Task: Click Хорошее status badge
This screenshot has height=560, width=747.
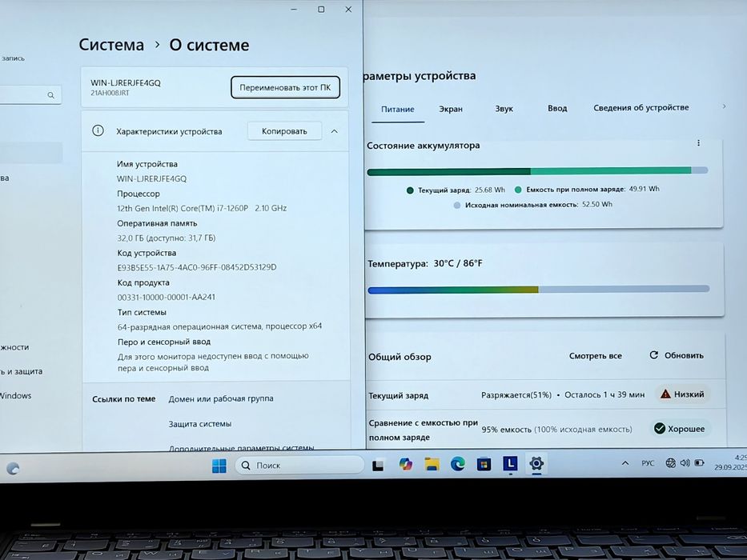Action: click(680, 429)
